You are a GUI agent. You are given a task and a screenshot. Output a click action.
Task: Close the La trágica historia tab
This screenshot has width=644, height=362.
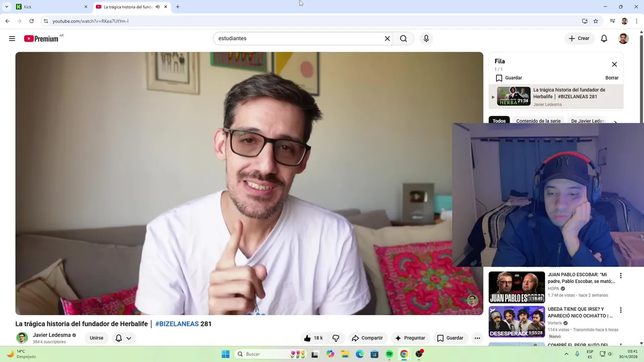(x=166, y=7)
